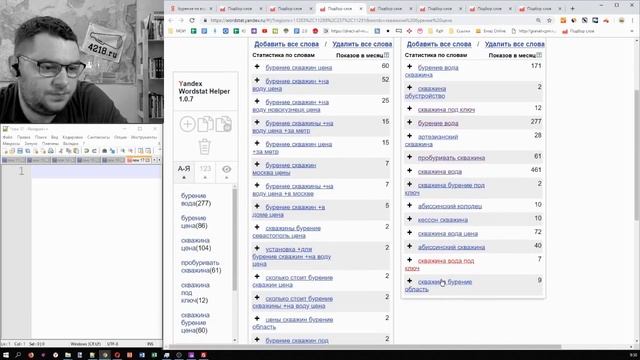Add 'бурение скважин москва цены' with plus icon

[257, 164]
